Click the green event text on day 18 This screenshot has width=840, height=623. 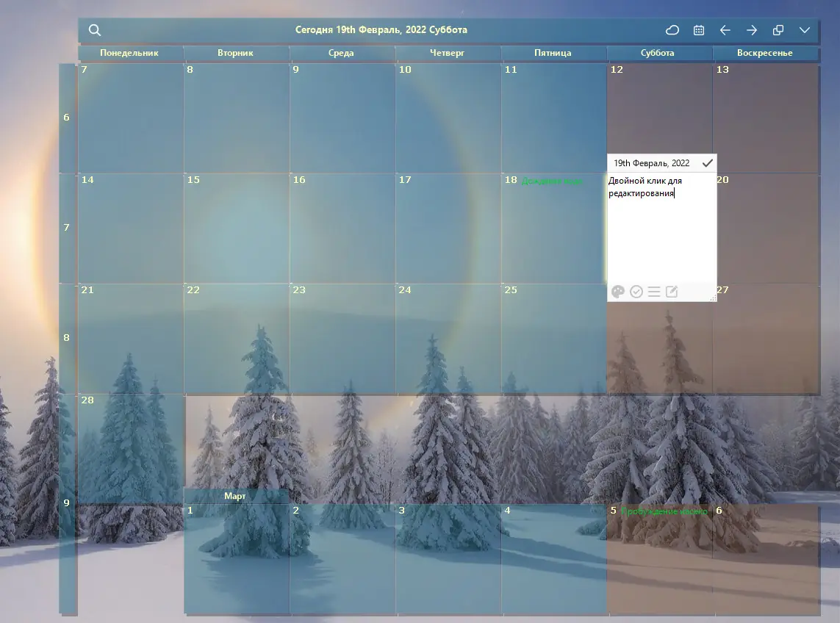click(552, 181)
